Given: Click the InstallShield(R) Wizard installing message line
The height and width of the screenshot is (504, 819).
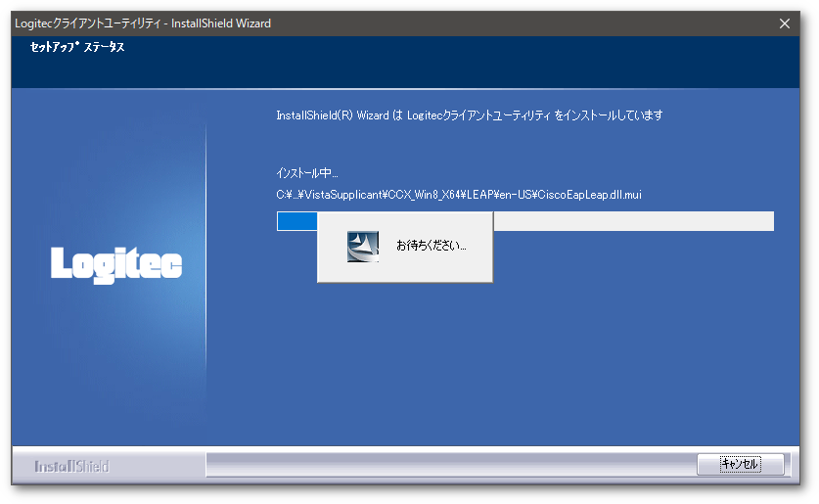Looking at the screenshot, I should point(470,115).
